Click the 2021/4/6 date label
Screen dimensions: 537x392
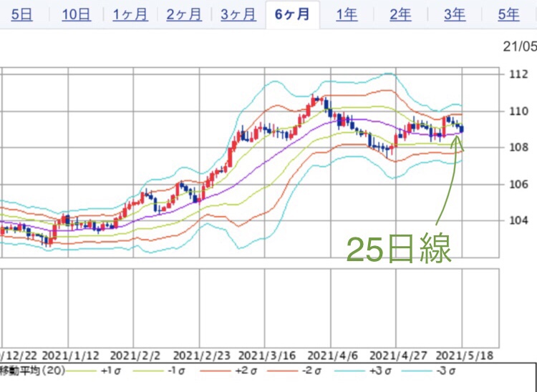point(332,356)
